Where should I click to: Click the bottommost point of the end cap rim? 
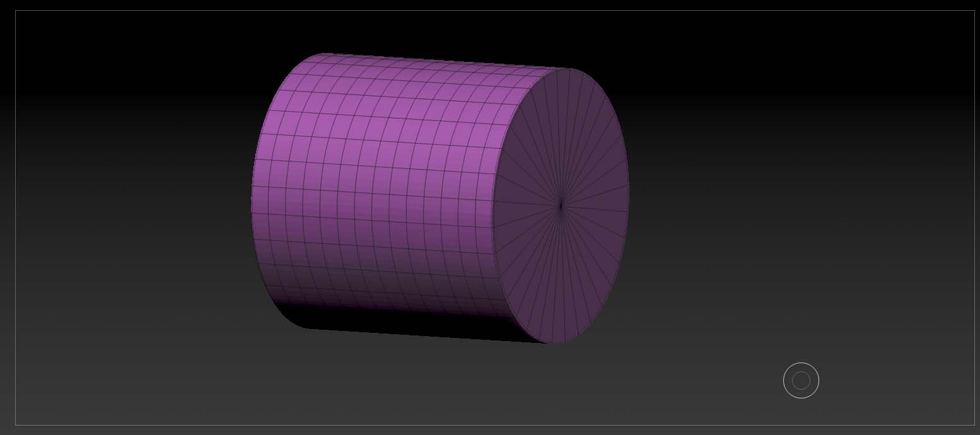(554, 343)
